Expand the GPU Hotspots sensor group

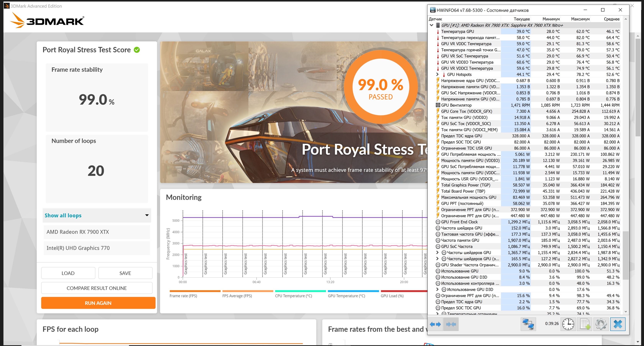437,74
